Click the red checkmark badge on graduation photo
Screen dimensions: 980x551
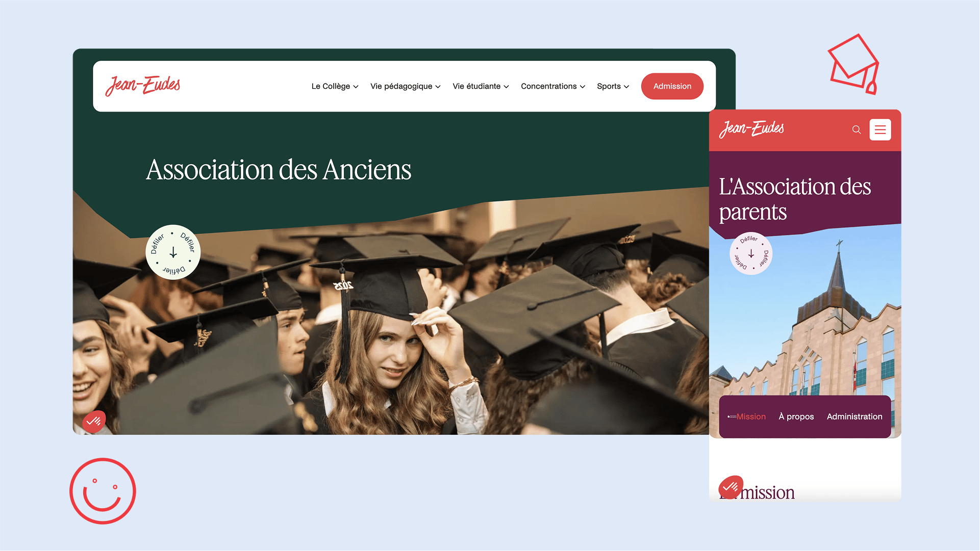pyautogui.click(x=94, y=422)
